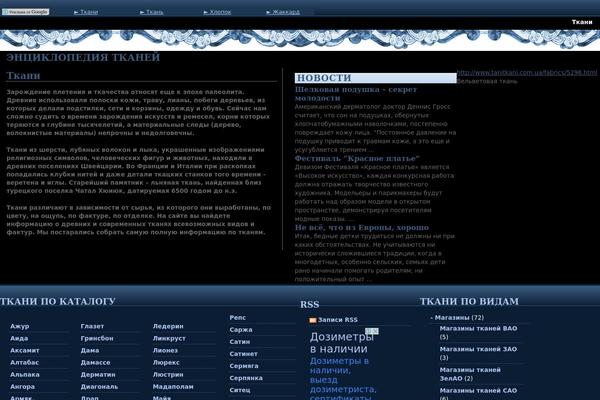600x400 pixels.
Task: Open 'Ситец' in fabric catalog
Action: (x=240, y=390)
